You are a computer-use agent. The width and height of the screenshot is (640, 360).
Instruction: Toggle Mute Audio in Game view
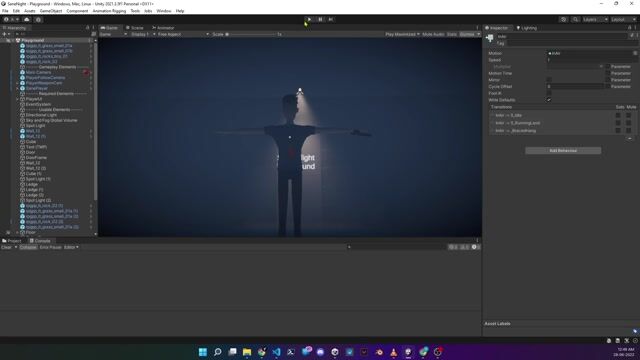click(x=433, y=34)
